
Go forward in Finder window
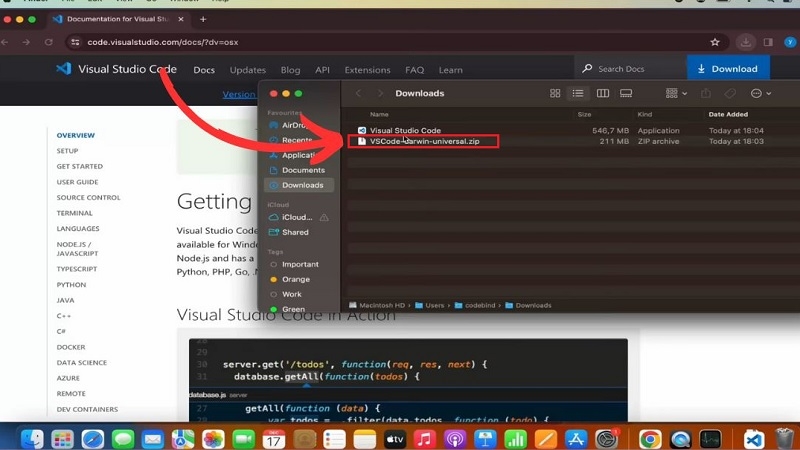380,93
